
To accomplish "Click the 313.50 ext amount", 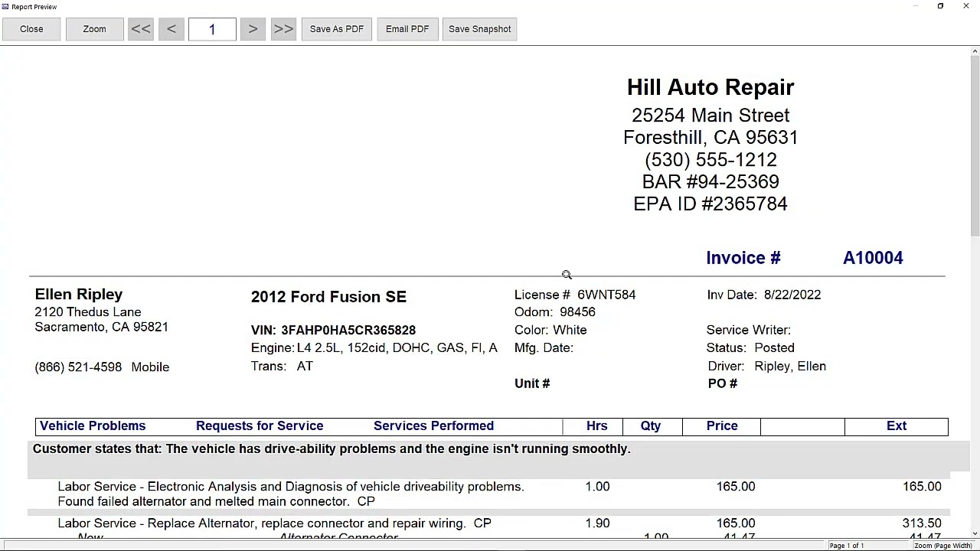I will [x=922, y=523].
